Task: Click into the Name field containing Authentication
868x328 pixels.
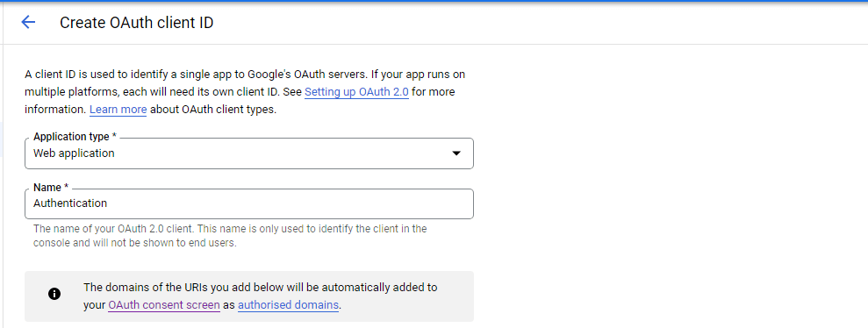Action: [249, 203]
